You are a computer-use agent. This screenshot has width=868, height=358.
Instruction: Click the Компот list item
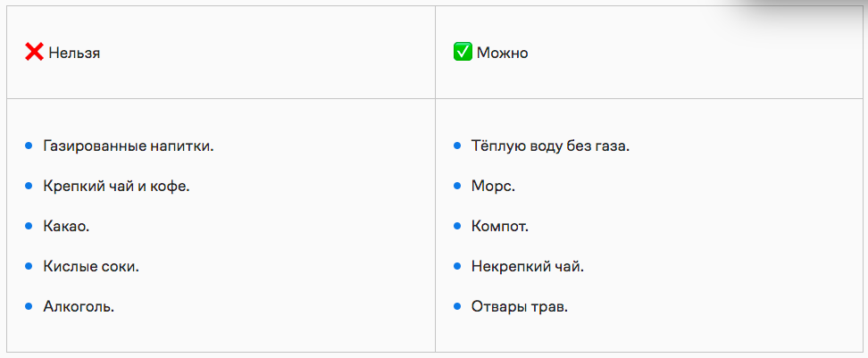click(x=500, y=226)
